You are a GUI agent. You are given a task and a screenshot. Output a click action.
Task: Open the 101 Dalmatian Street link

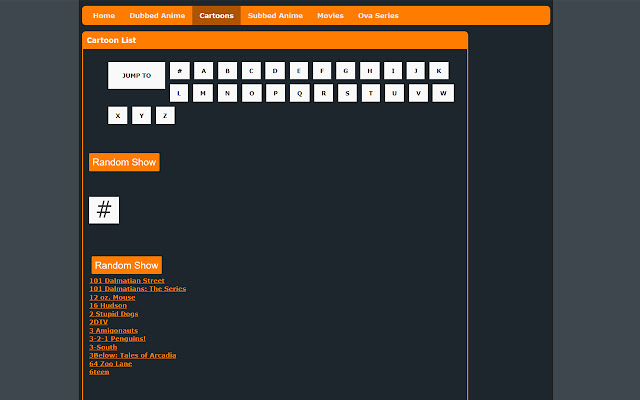pyautogui.click(x=127, y=281)
